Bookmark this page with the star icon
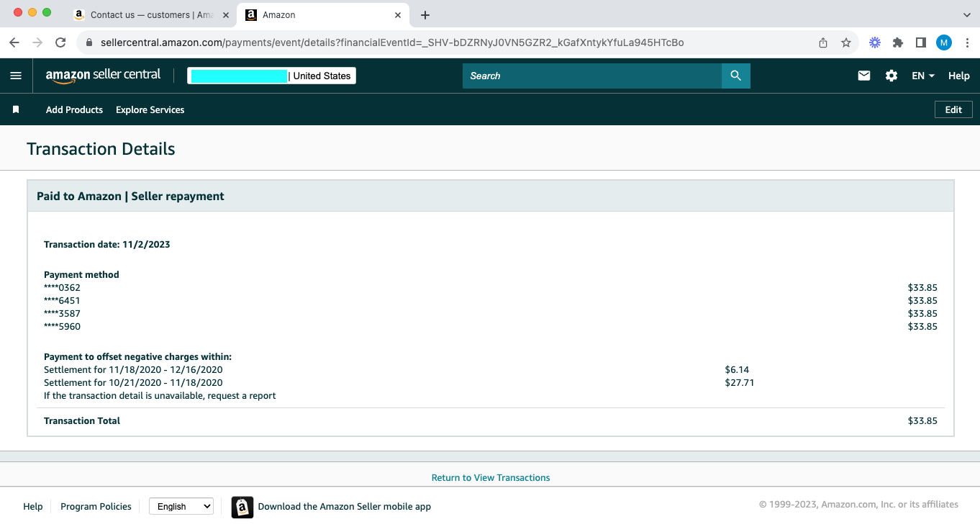This screenshot has height=532, width=980. [x=846, y=42]
